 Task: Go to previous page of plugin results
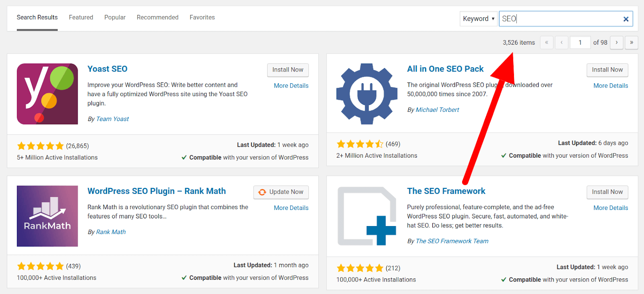[x=561, y=42]
